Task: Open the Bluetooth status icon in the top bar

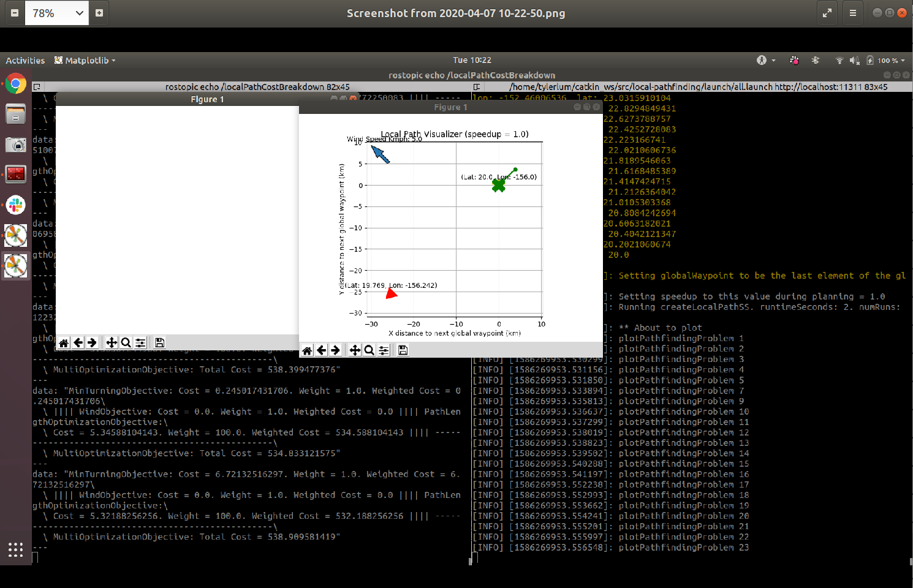Action: click(815, 60)
